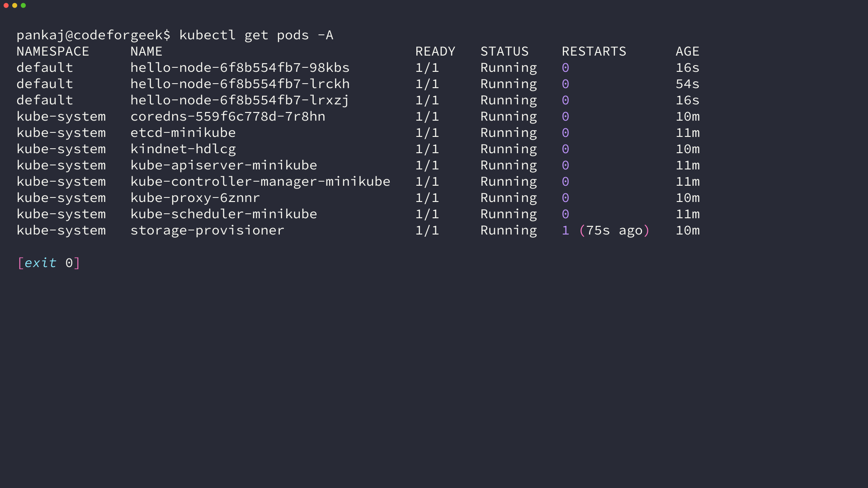Select pod name kube-scheduler-minikube
The image size is (868, 488).
point(224,214)
